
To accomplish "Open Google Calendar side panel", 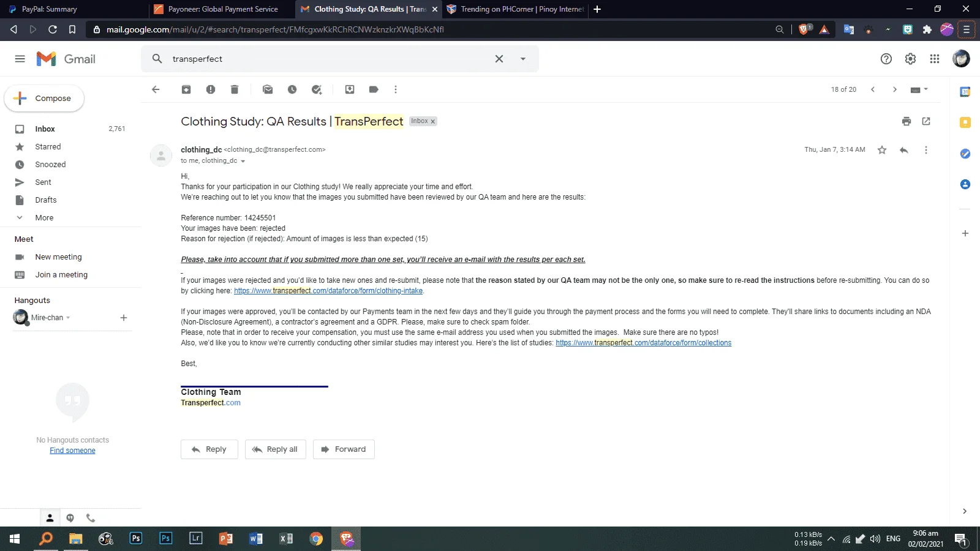I will pyautogui.click(x=965, y=92).
